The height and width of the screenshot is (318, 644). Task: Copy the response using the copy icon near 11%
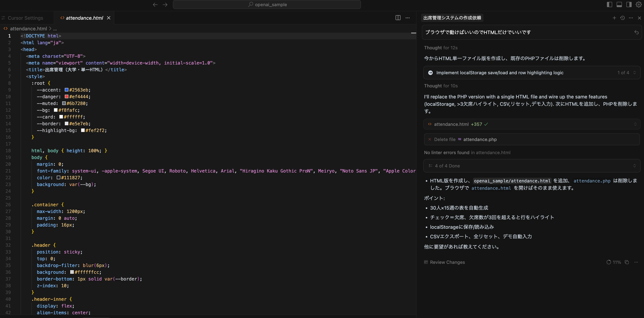(627, 262)
